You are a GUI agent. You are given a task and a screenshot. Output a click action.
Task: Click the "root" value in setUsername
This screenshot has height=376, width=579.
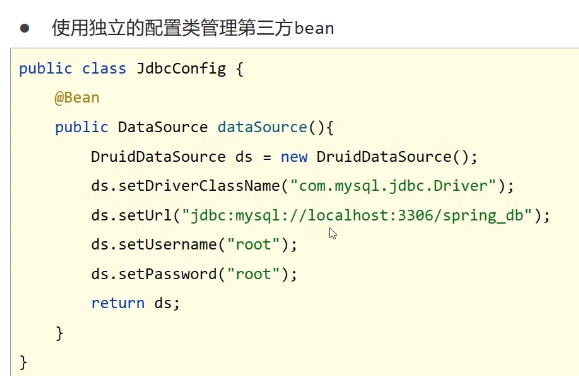[x=253, y=245]
